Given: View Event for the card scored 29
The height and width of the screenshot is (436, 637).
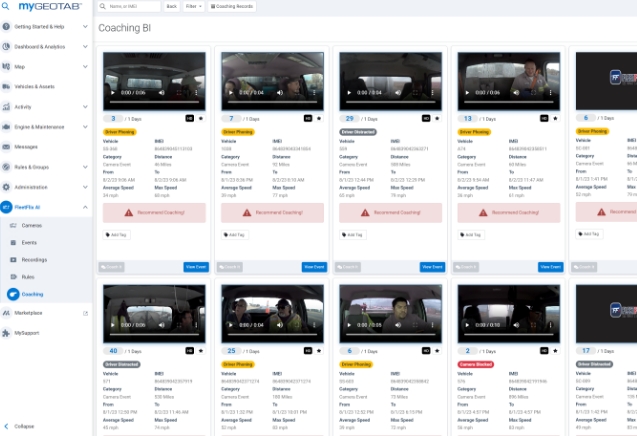Looking at the screenshot, I should point(432,267).
